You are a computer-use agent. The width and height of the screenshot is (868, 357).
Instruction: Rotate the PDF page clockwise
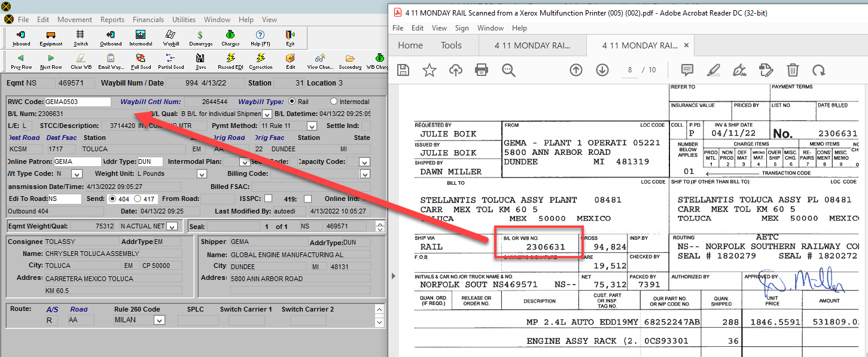click(819, 71)
